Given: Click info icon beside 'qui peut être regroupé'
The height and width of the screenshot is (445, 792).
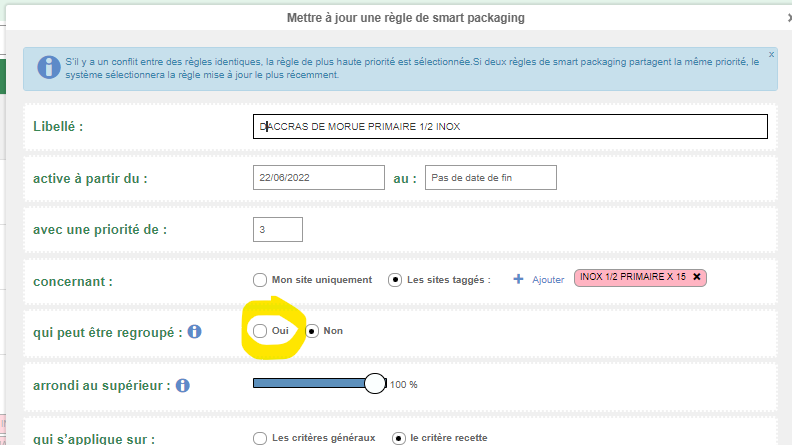Looking at the screenshot, I should [194, 332].
